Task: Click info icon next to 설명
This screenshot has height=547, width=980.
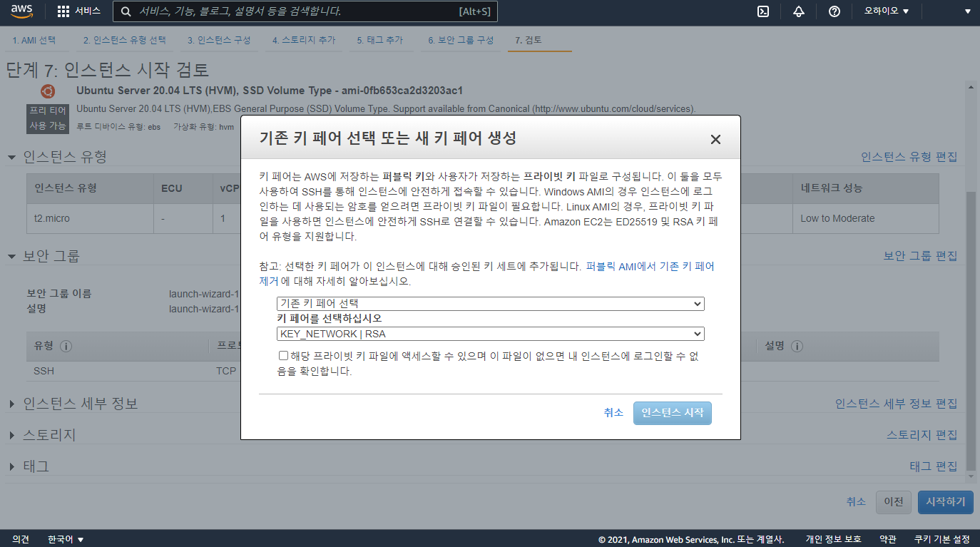Action: pyautogui.click(x=797, y=346)
